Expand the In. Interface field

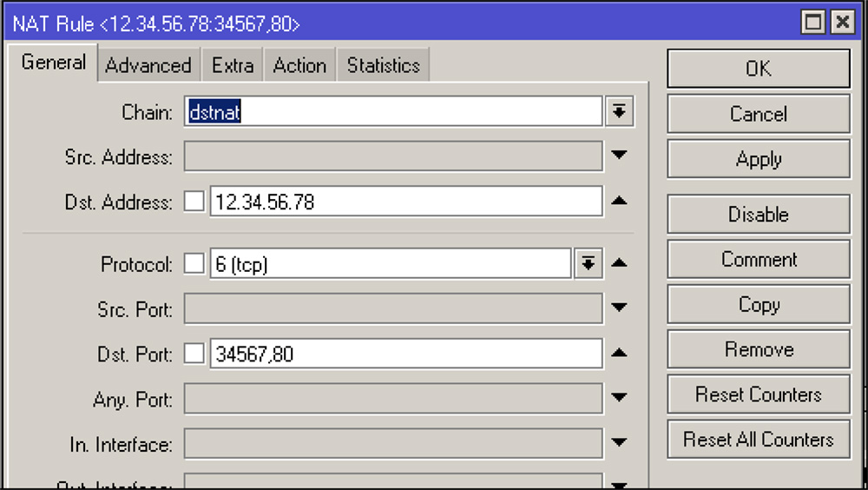pyautogui.click(x=619, y=443)
